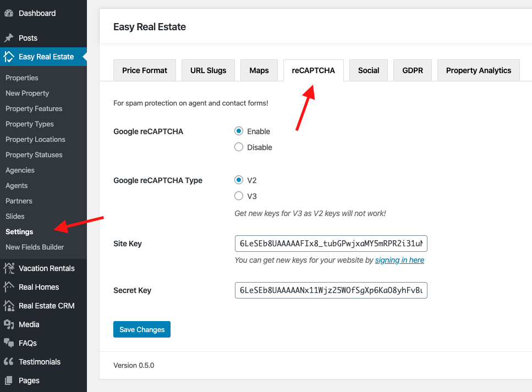
Task: Go to Agencies submenu item
Action: [x=20, y=170]
